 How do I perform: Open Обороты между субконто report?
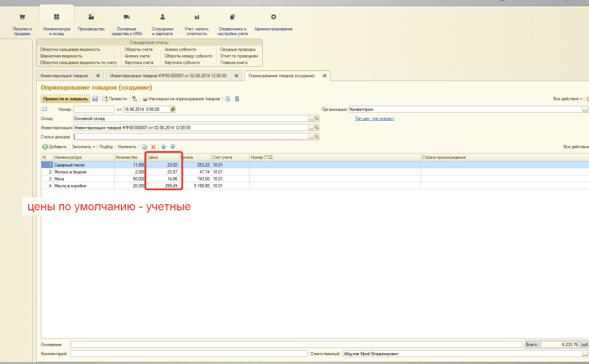(188, 56)
